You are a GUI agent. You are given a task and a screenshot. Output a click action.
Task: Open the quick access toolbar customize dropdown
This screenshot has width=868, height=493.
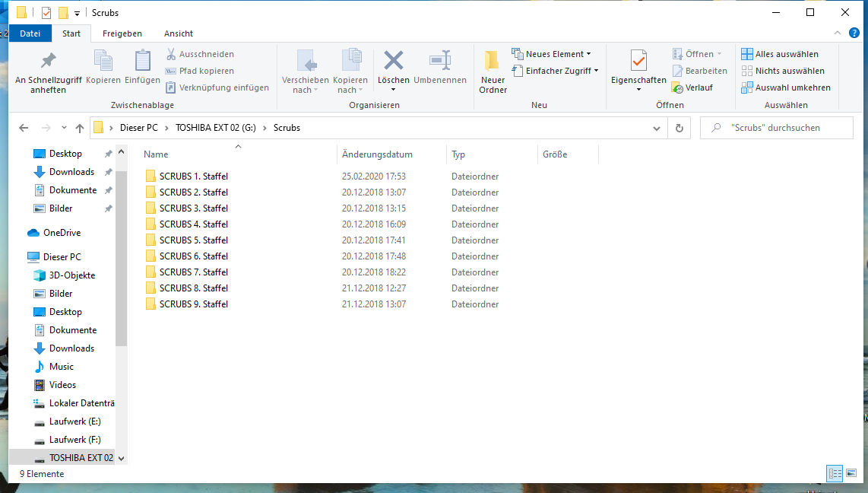tap(77, 13)
